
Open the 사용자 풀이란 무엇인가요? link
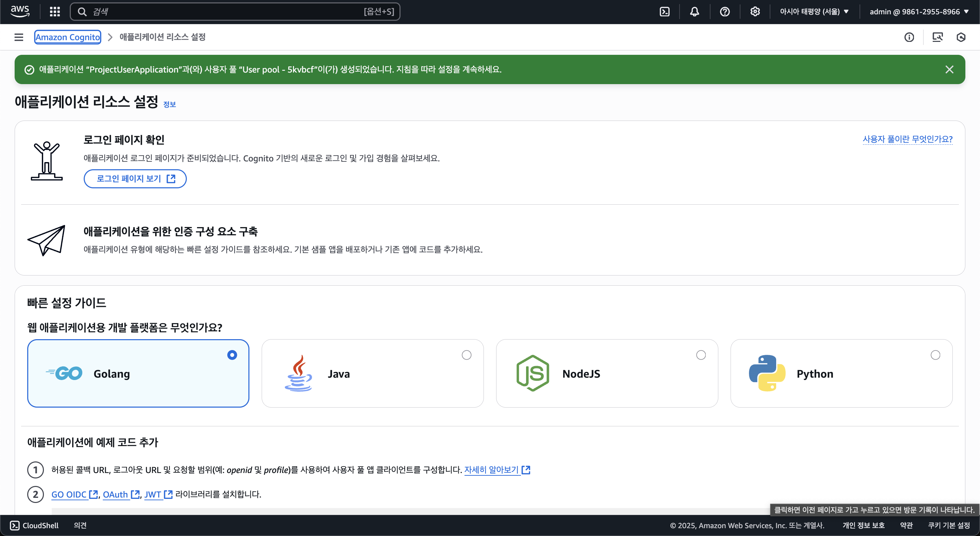pyautogui.click(x=907, y=139)
